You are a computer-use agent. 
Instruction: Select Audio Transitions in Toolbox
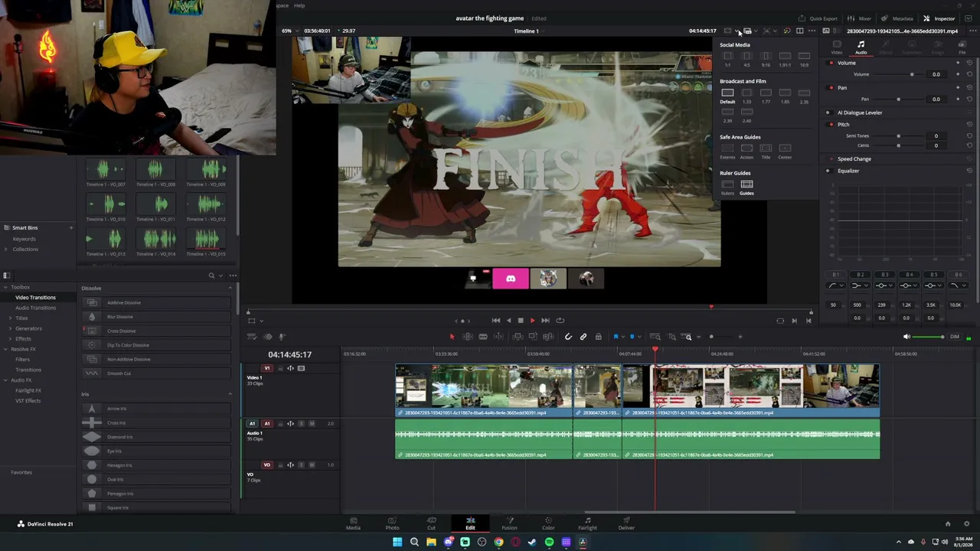(35, 308)
